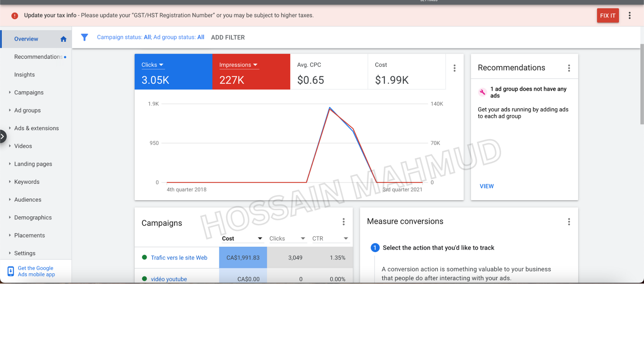Click the red tax info alert icon
The width and height of the screenshot is (644, 362).
click(15, 16)
